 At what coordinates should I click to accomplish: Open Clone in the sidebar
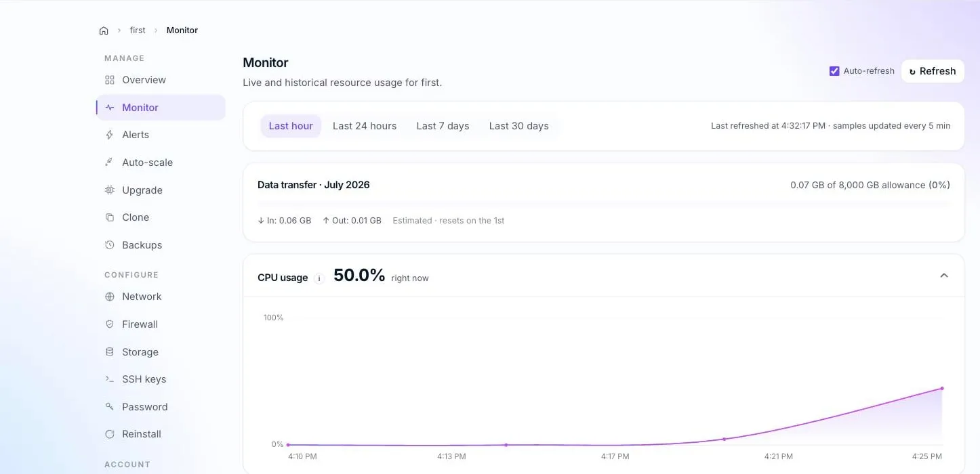click(161, 217)
